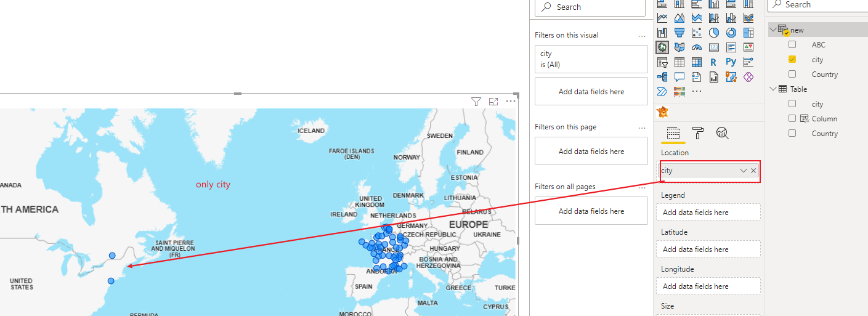This screenshot has height=316, width=868.
Task: Check the Country field under new
Action: point(792,74)
